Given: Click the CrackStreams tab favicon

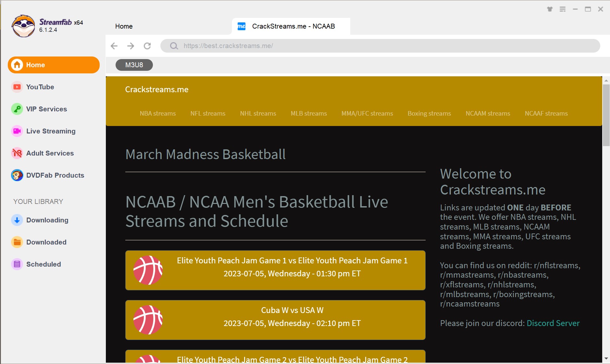Looking at the screenshot, I should 242,26.
